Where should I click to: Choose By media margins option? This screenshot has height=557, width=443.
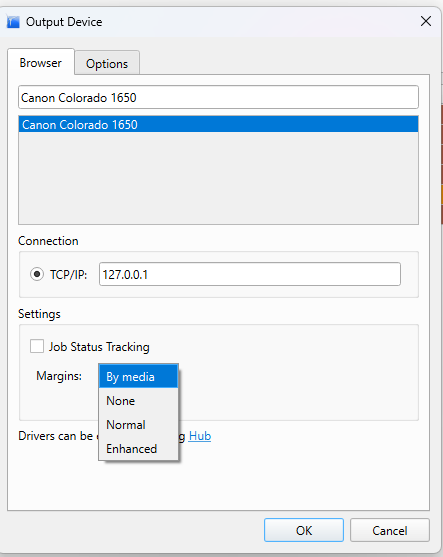coord(138,376)
